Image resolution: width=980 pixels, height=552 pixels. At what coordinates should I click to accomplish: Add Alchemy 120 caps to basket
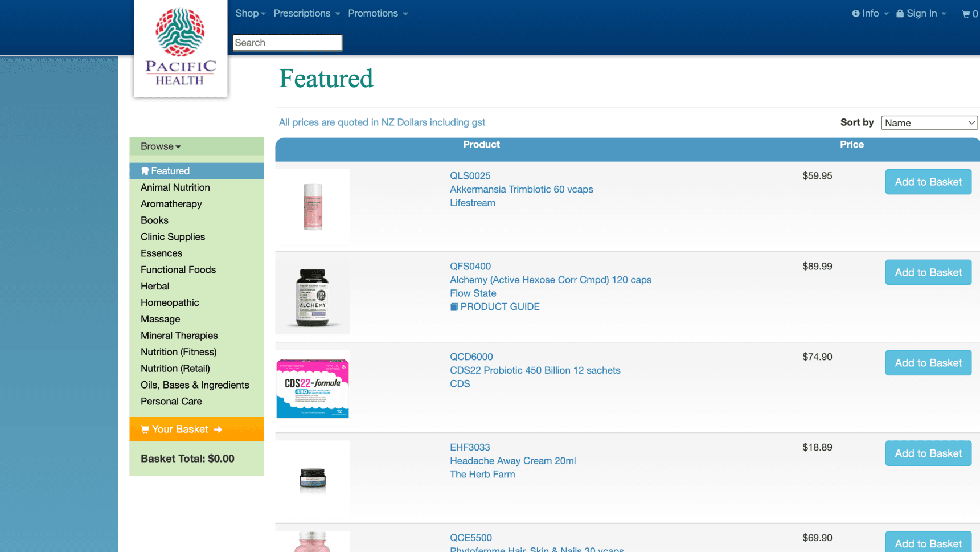(928, 273)
